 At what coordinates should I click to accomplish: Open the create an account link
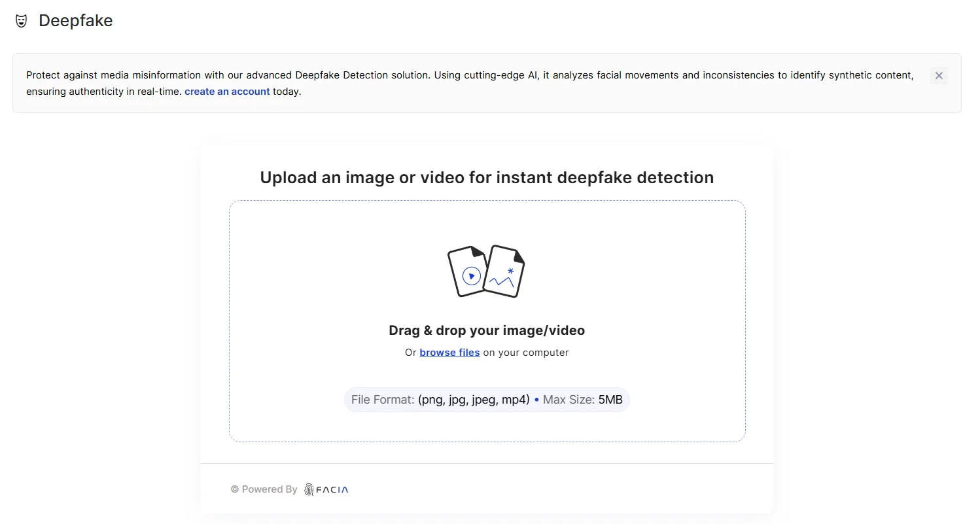click(x=227, y=92)
